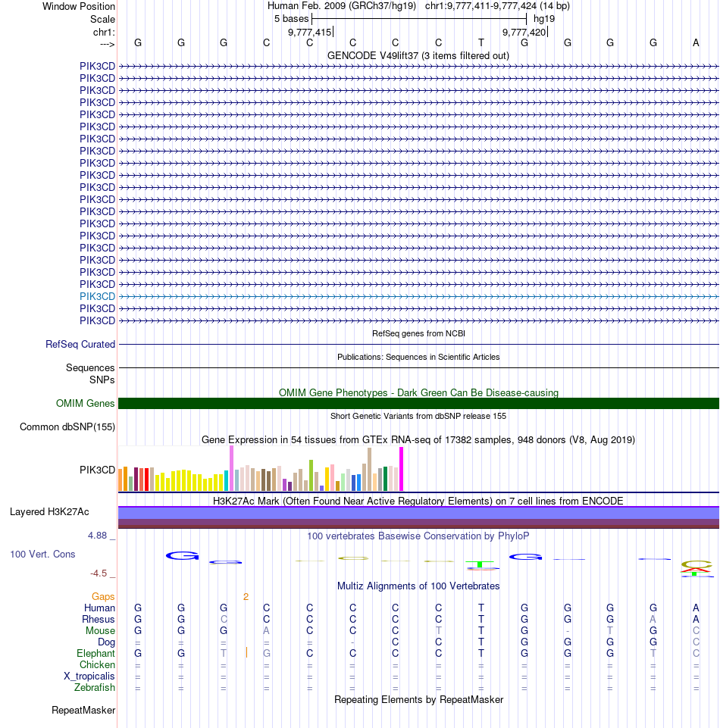Click the Sequences subtrack label
The image size is (720, 728).
point(90,367)
